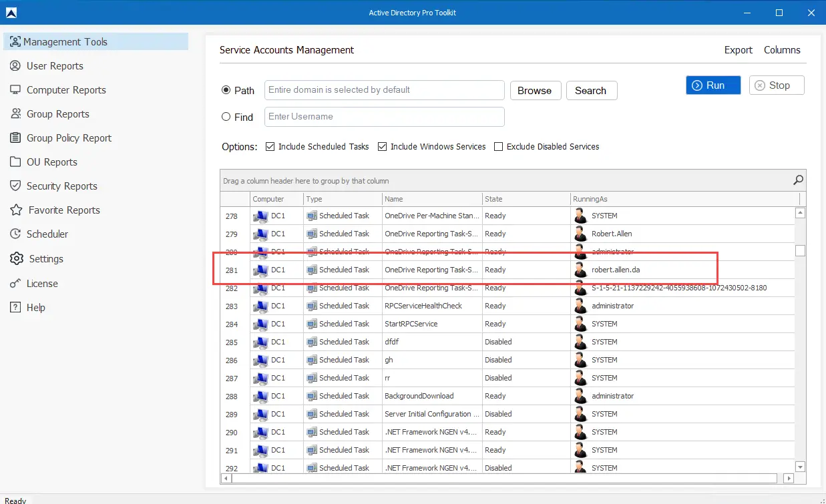
Task: Click the horizontal scrollbar left arrow
Action: 226,478
